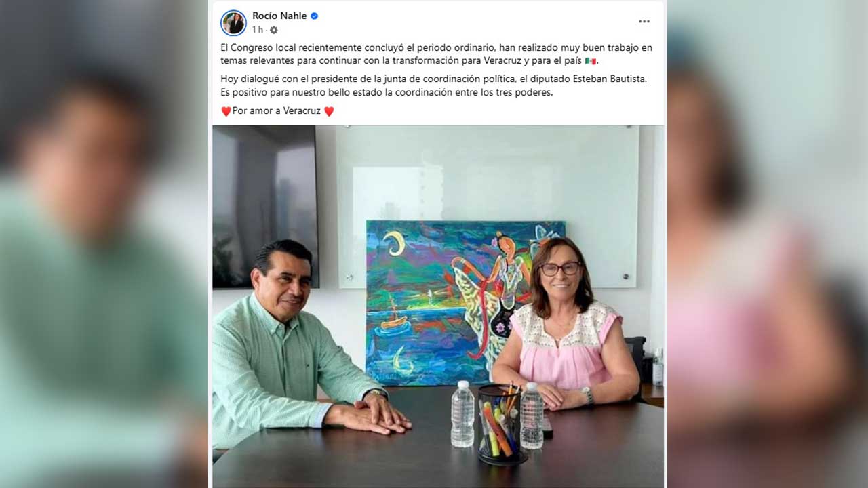Click the 'Por amor a Veracruz' line
Screen dimensions: 868x488
tap(277, 111)
